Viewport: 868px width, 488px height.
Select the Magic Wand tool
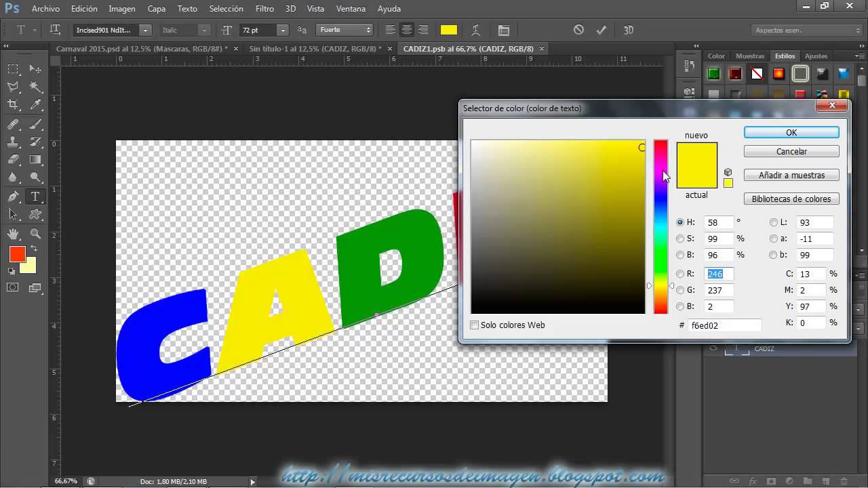(x=35, y=87)
